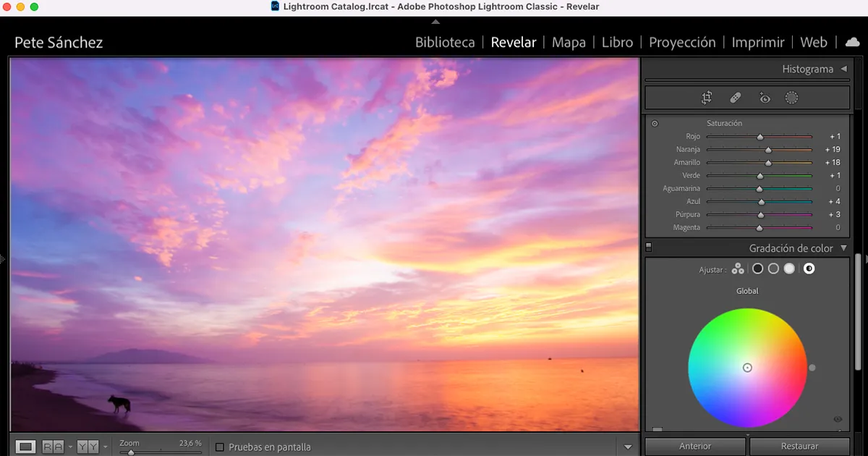Screen dimensions: 868x456
Task: Select the Midtones color grading circle
Action: tap(773, 269)
